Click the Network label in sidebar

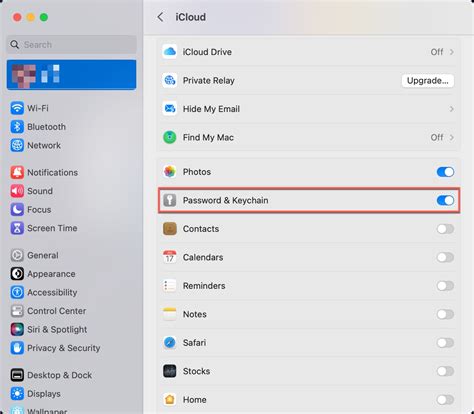coord(44,146)
